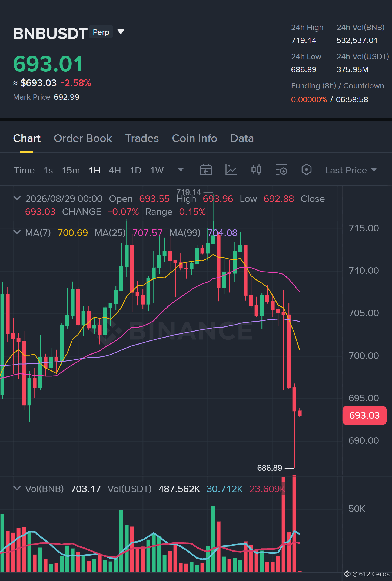Viewport: 392px width, 581px height.
Task: Select the 1s timeframe
Action: [48, 170]
